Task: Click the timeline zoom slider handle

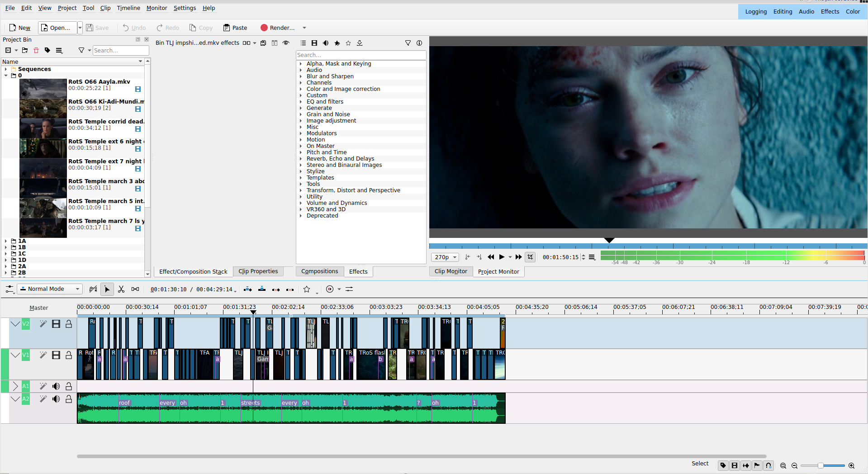Action: 821,465
